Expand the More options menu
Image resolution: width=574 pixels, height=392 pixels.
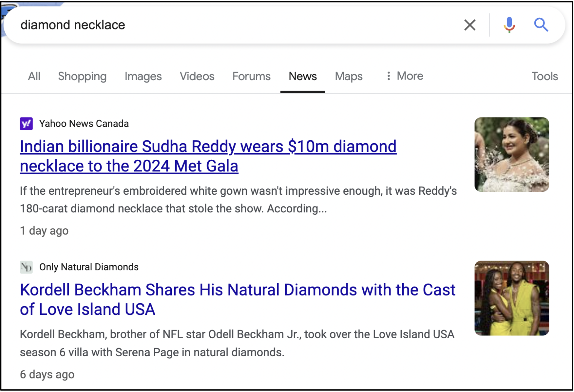tap(405, 76)
